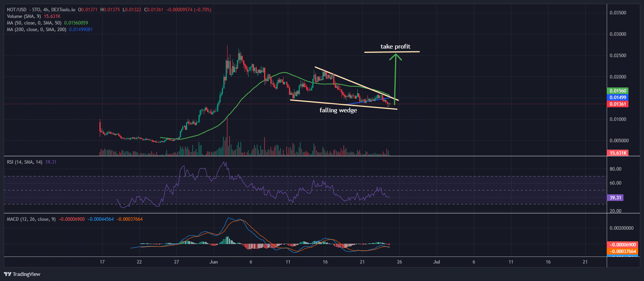Click the 60.00 RSI axis label
This screenshot has height=281, width=644.
pos(616,183)
